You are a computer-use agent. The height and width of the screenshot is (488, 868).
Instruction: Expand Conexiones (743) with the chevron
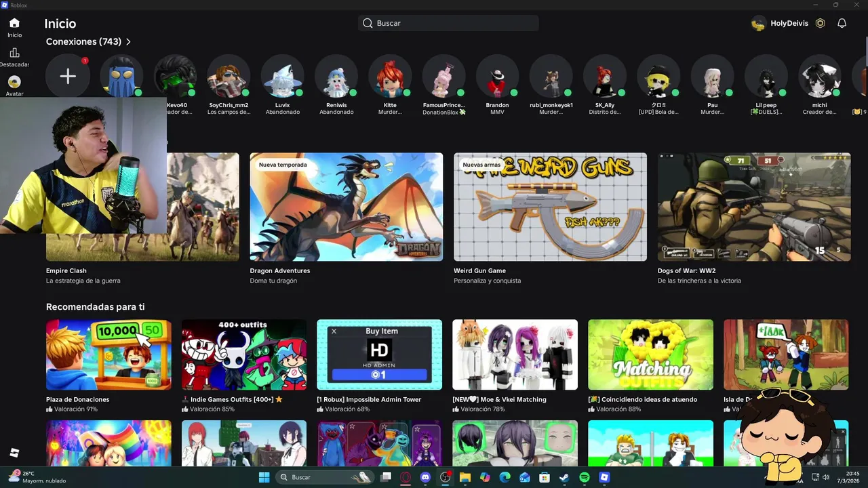click(x=128, y=41)
